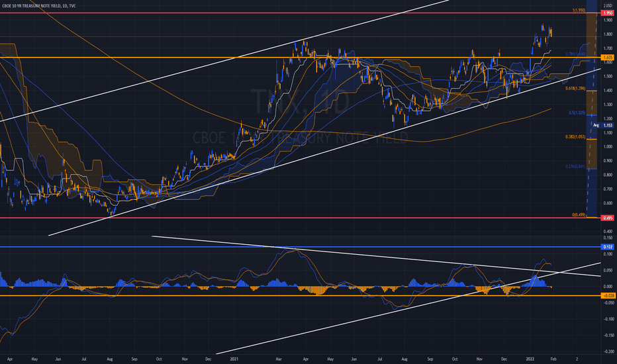The height and width of the screenshot is (364, 617).
Task: Click the Fibonacci 0.786(1.640) level label
Action: click(x=575, y=54)
